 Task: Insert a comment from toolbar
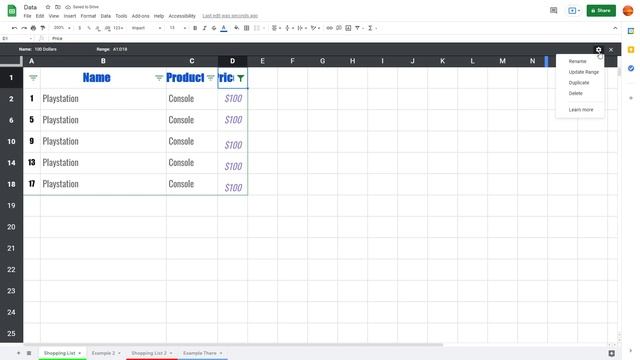click(x=339, y=28)
